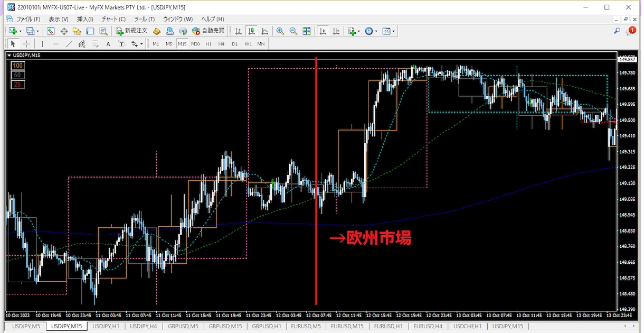
Task: Toggle chart Auto Scroll
Action: pos(323,31)
